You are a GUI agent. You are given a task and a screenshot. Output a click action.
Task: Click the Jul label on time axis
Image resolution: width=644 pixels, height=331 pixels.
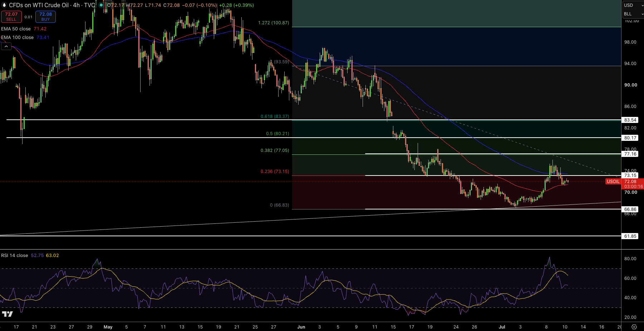(502, 327)
